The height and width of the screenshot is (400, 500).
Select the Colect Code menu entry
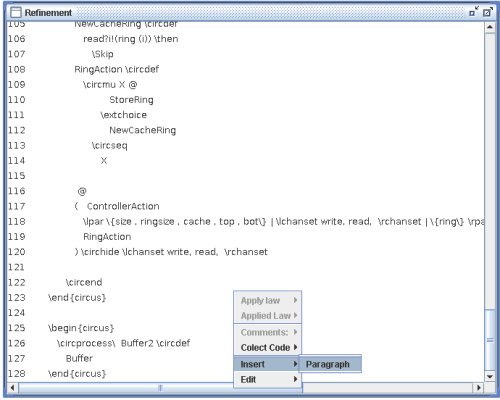tap(268, 347)
